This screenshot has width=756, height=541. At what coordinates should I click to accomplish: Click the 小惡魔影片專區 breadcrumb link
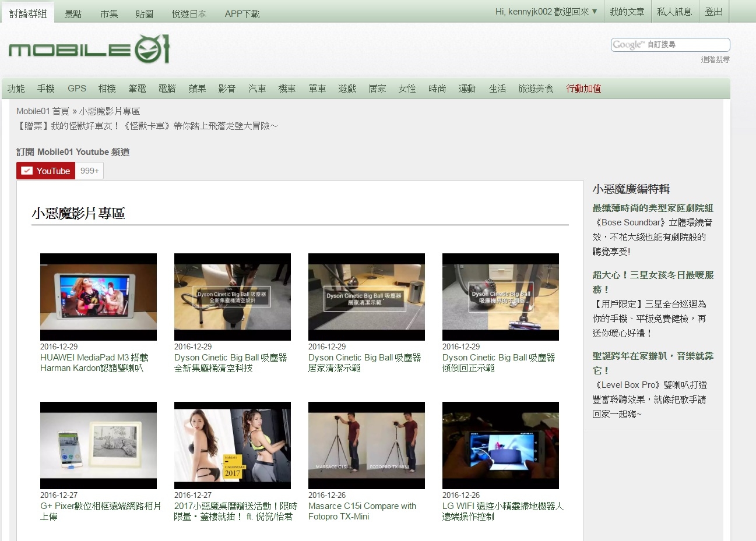(x=110, y=111)
